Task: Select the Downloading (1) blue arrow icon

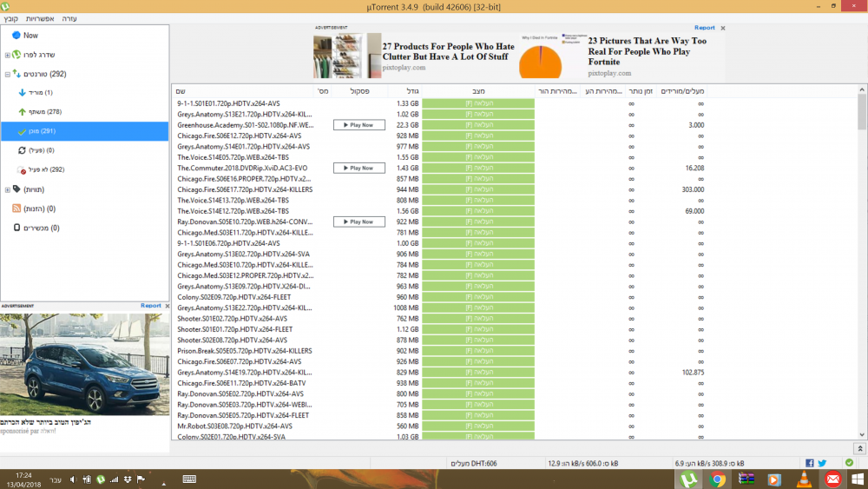Action: pyautogui.click(x=23, y=92)
